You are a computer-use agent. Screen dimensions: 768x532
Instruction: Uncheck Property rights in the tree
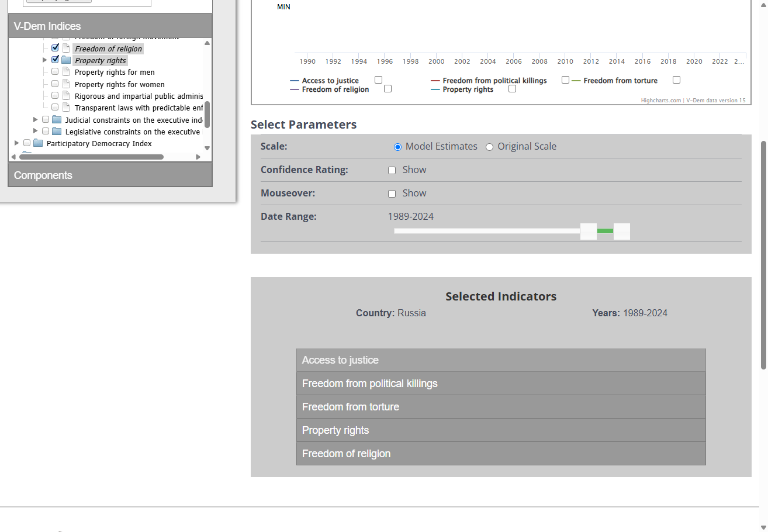coord(55,60)
